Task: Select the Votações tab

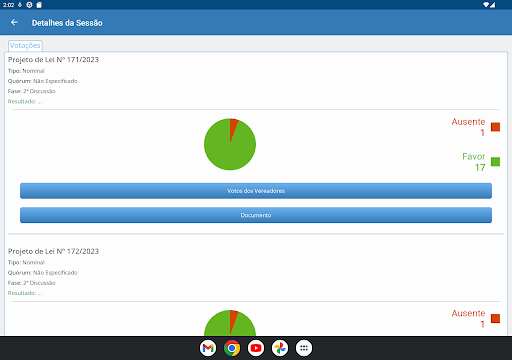Action: 25,45
